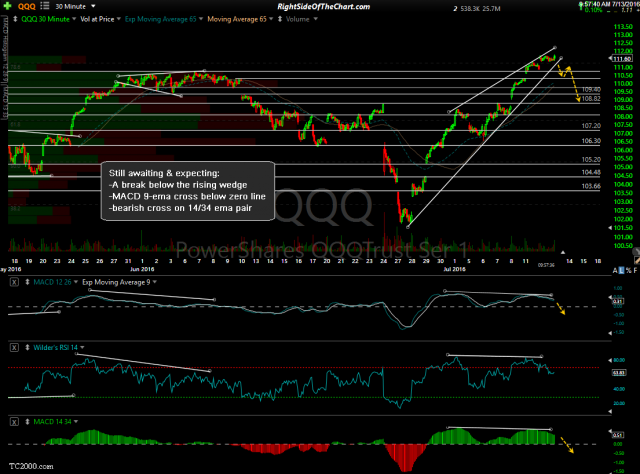Click the white time-axis marker triangle
Screen dimensions: 640x474
[563, 253]
